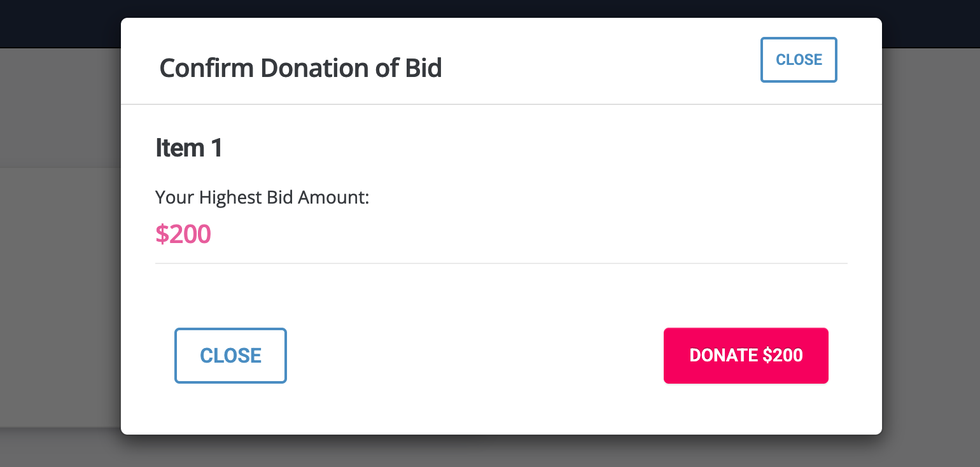Click the "Your Highest Bid Amount:" label

(x=262, y=198)
